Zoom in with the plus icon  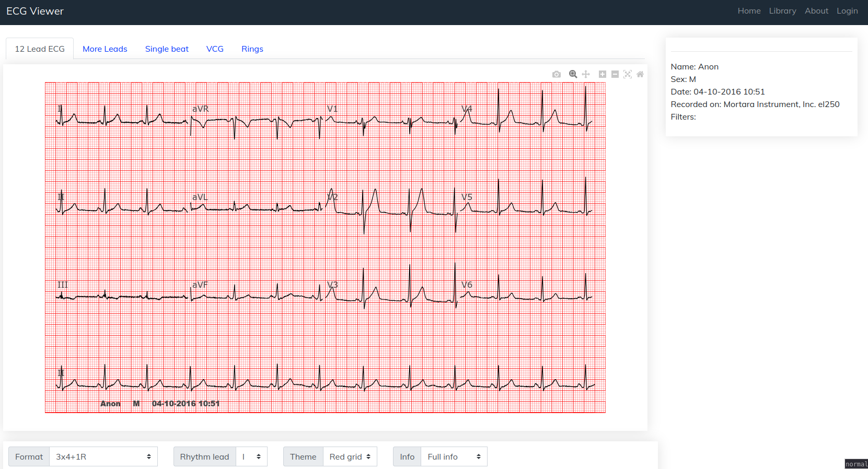point(603,74)
